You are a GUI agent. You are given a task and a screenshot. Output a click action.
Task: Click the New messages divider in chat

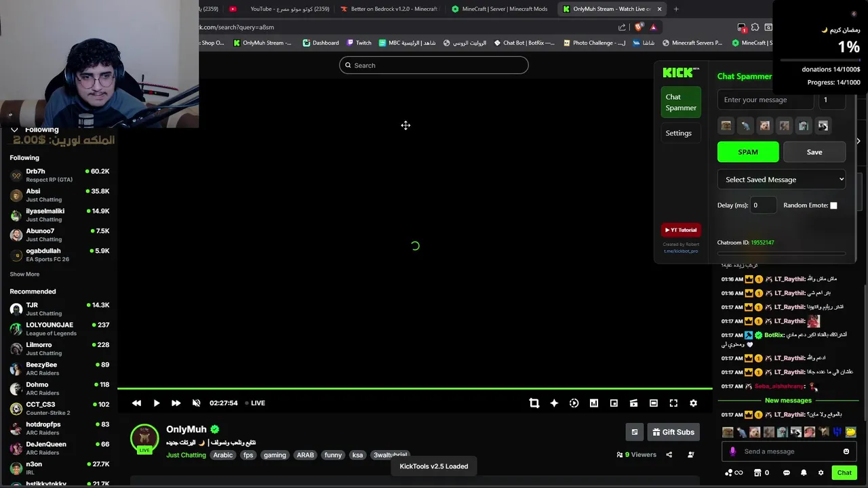[788, 401]
